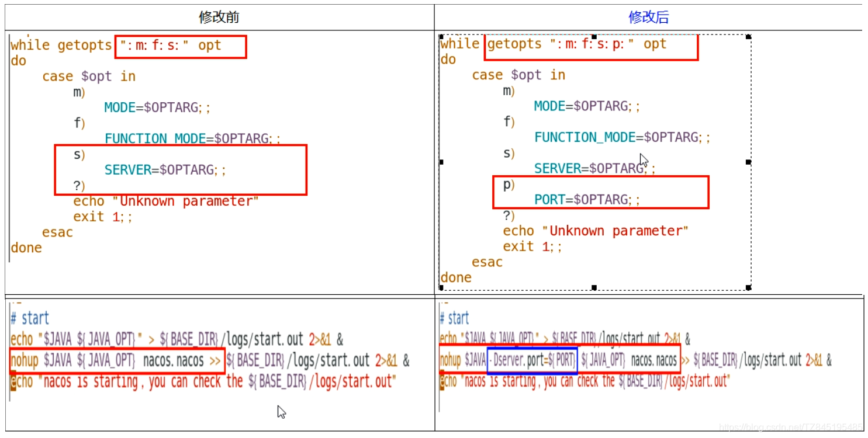Click 'echo "nacos is starting' line under 修改前

(x=203, y=383)
